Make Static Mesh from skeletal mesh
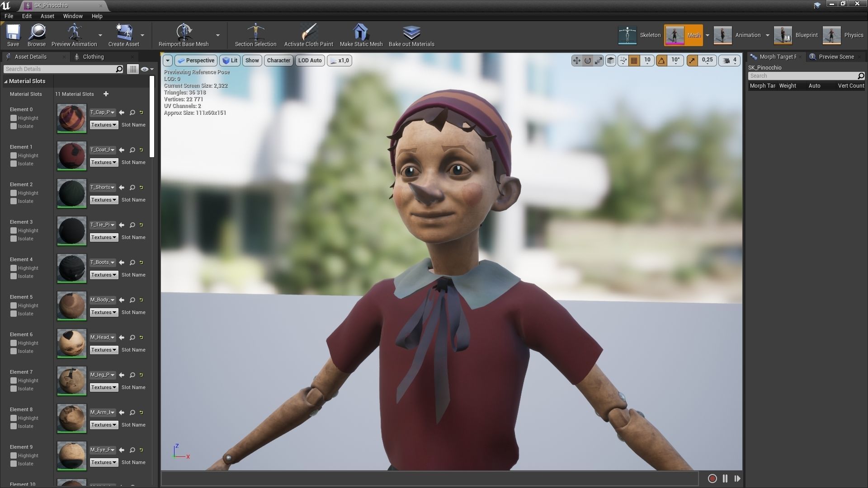The height and width of the screenshot is (488, 868). [361, 35]
